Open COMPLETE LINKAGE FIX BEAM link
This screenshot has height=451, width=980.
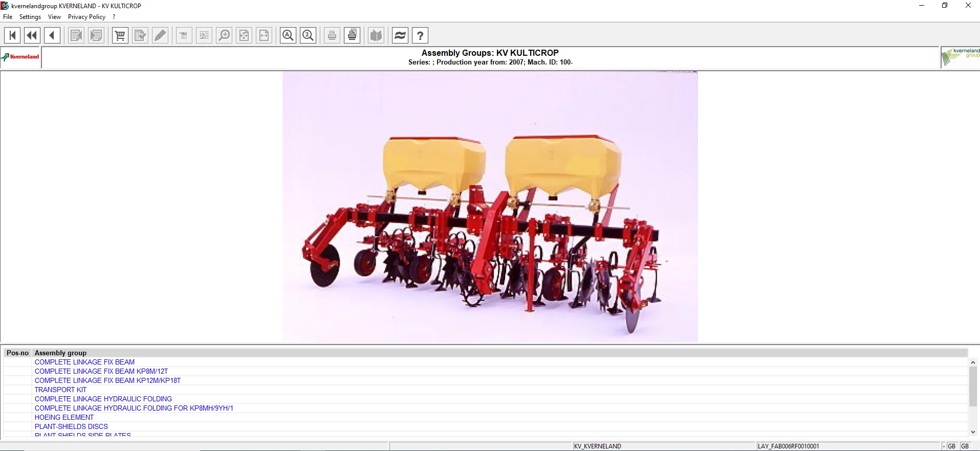coord(84,362)
